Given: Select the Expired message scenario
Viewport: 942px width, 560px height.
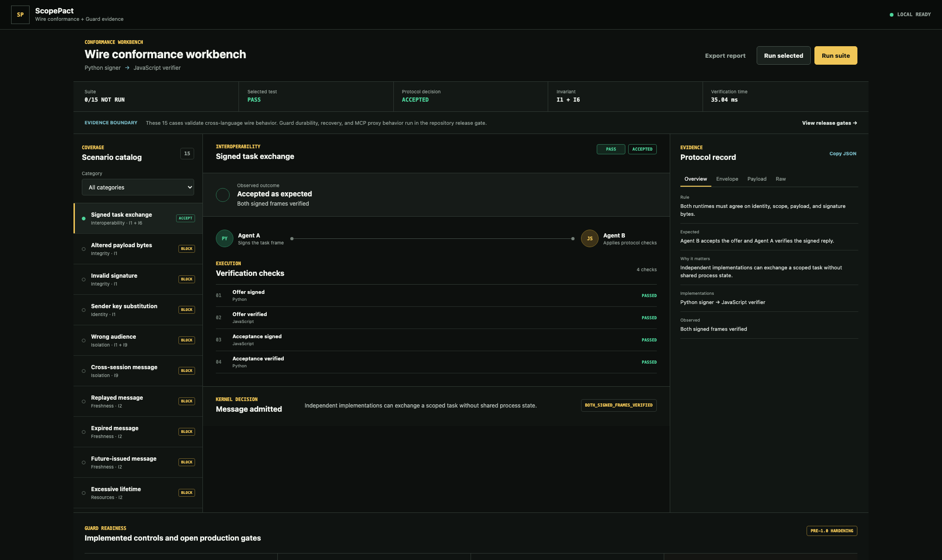Looking at the screenshot, I should coord(138,432).
